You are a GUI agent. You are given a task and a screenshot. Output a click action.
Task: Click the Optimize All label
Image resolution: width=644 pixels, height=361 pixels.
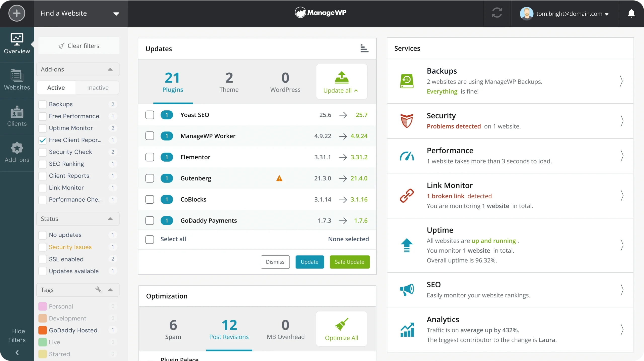[x=341, y=338]
